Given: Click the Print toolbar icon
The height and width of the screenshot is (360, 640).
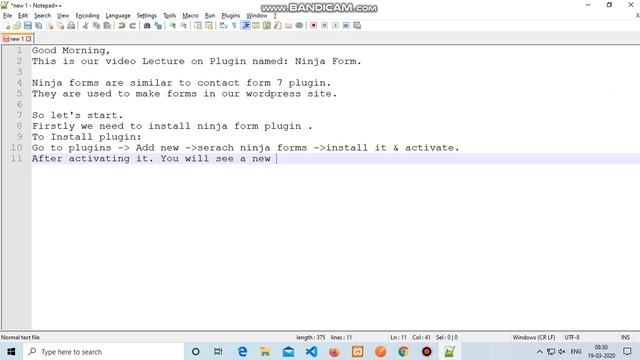Looking at the screenshot, I should (71, 26).
